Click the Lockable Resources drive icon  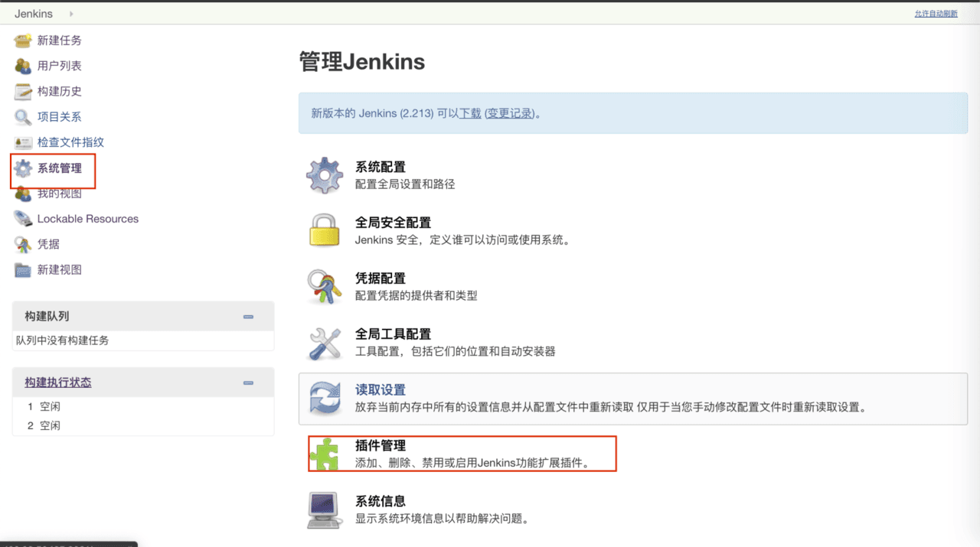23,219
